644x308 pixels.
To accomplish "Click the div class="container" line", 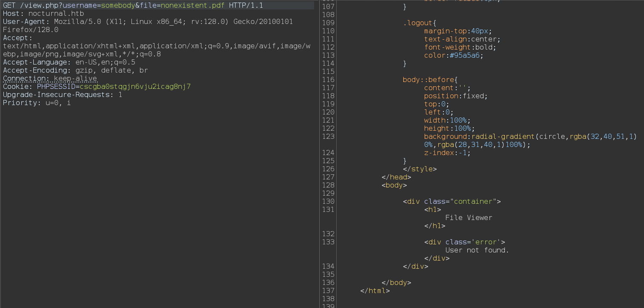I will (x=452, y=202).
